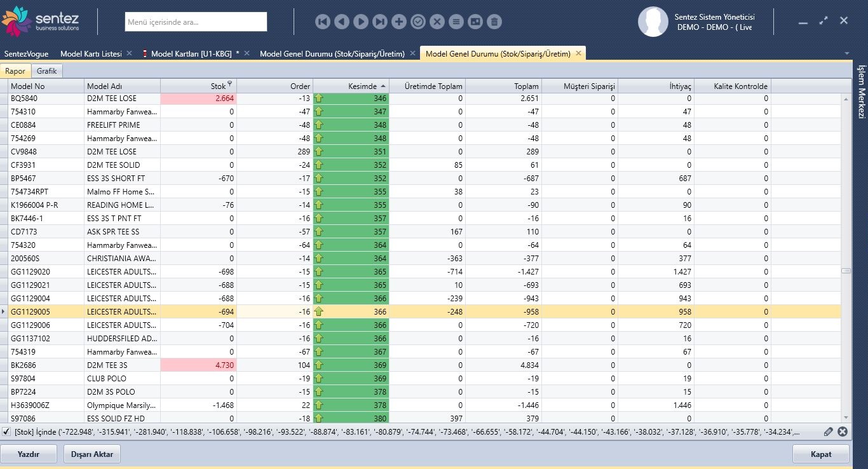Click the scrollbar up arrow
This screenshot has height=469, width=868.
point(846,99)
